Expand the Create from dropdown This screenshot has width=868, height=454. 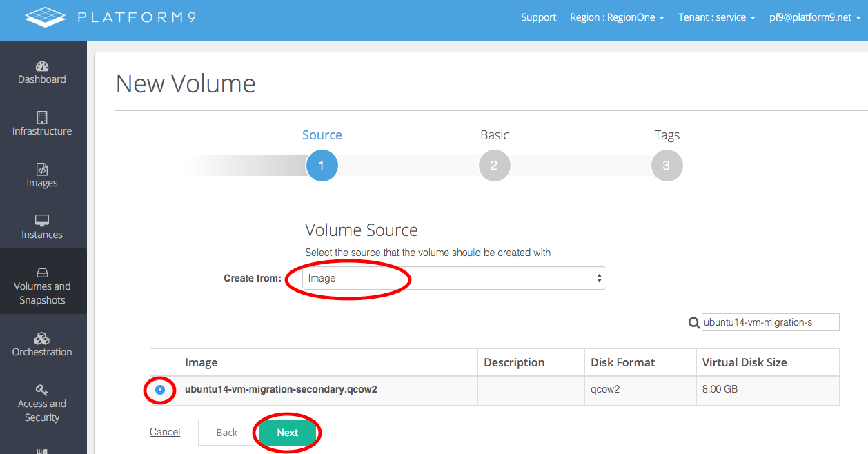[x=454, y=278]
